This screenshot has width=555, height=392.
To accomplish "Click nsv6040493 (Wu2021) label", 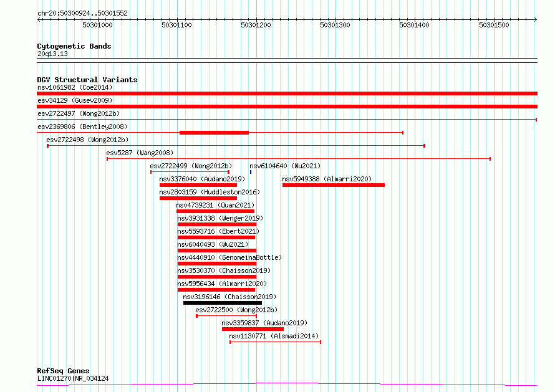I will tap(213, 244).
